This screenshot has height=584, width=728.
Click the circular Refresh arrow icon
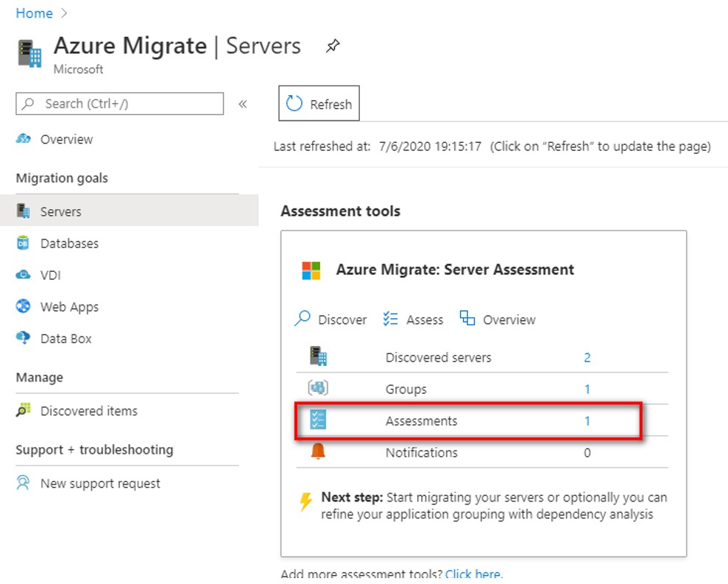pos(294,104)
